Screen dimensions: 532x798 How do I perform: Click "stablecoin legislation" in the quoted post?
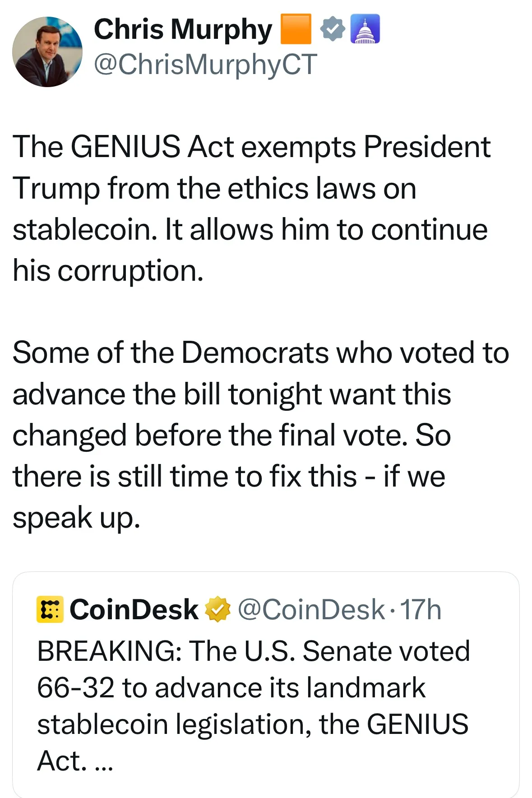click(174, 724)
